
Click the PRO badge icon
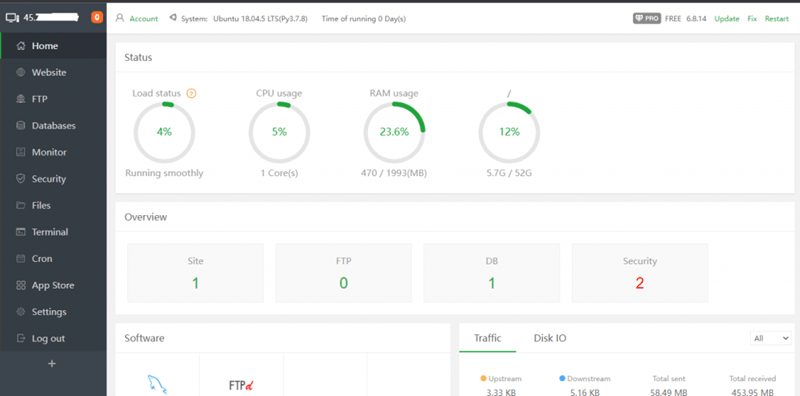tap(647, 18)
